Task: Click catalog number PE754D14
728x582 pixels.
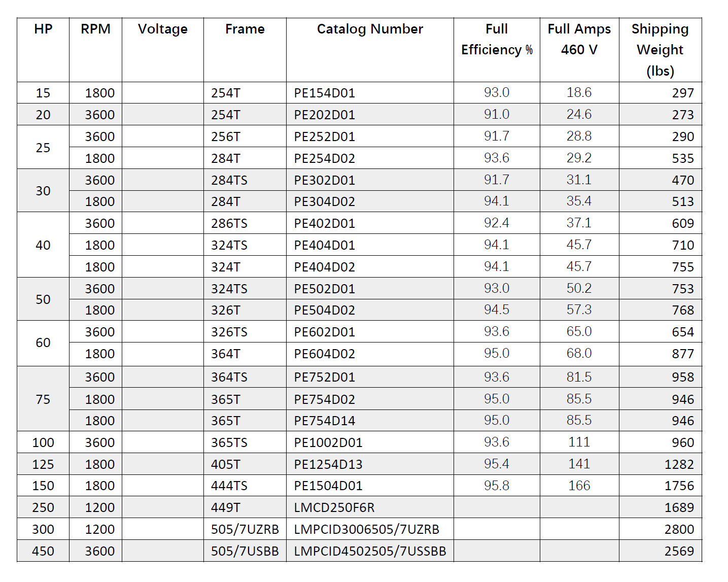Action: click(x=325, y=421)
